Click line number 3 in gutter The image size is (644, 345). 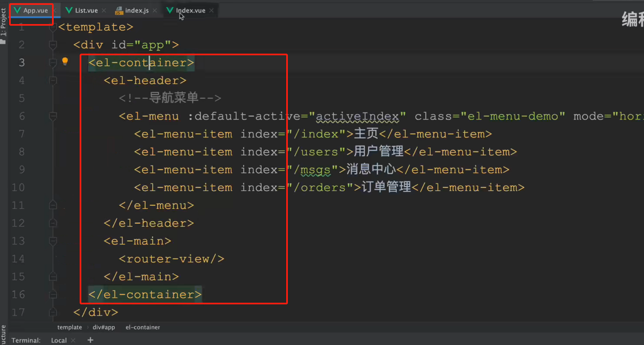tap(22, 62)
